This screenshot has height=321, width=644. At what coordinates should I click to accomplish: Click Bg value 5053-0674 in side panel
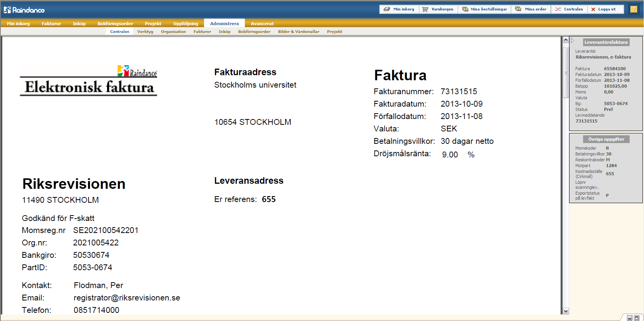tap(616, 104)
